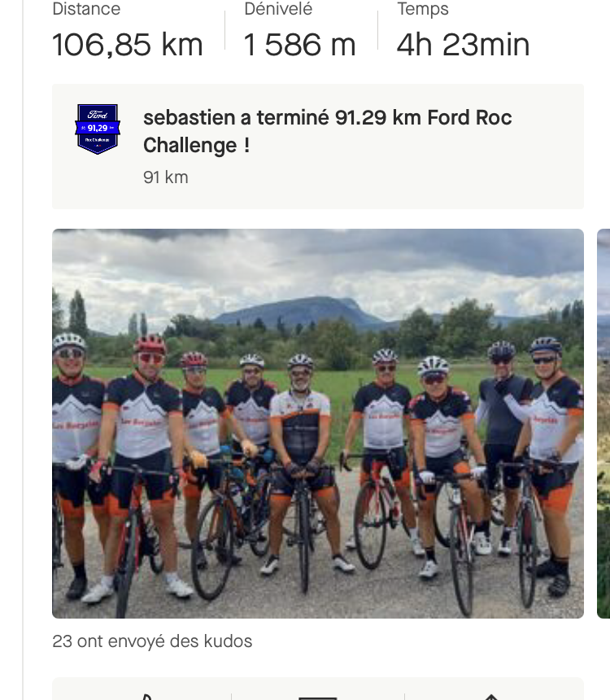This screenshot has width=610, height=700.
Task: View the next photo at the right edge
Action: (x=603, y=423)
